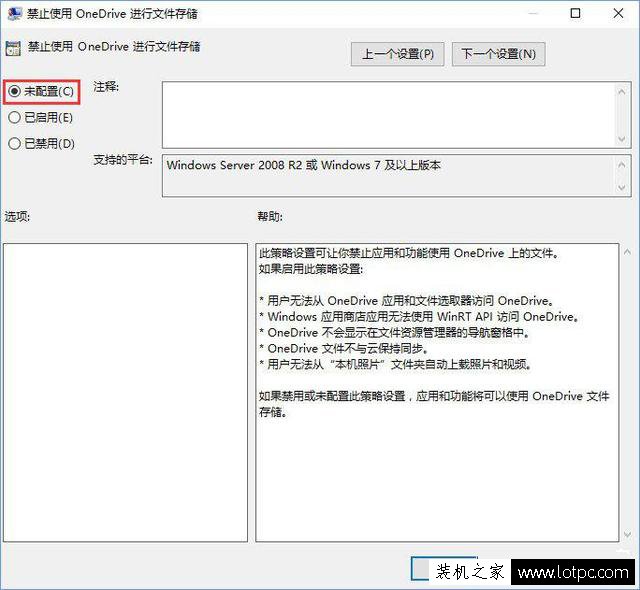The height and width of the screenshot is (590, 640).
Task: Click the help line 用户无法从 OneDrive 应用和文件选取器
Action: [x=407, y=301]
